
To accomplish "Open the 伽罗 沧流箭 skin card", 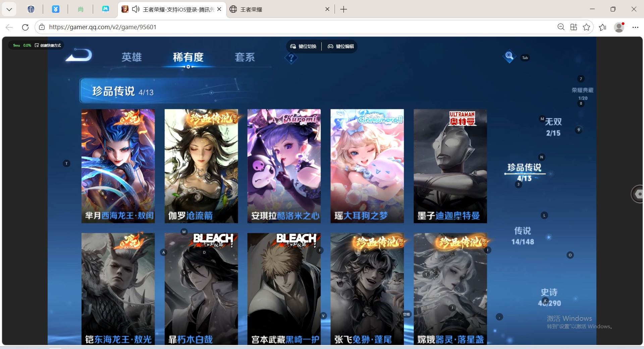I will pyautogui.click(x=201, y=166).
